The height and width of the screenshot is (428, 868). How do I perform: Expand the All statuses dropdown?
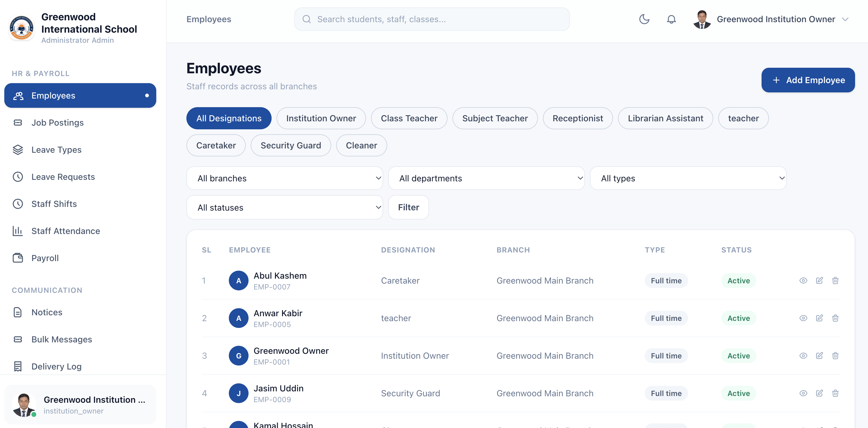[285, 208]
